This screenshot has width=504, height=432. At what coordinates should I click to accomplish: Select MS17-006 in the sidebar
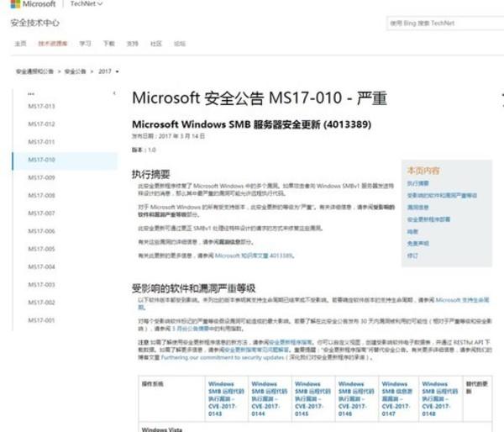click(41, 231)
